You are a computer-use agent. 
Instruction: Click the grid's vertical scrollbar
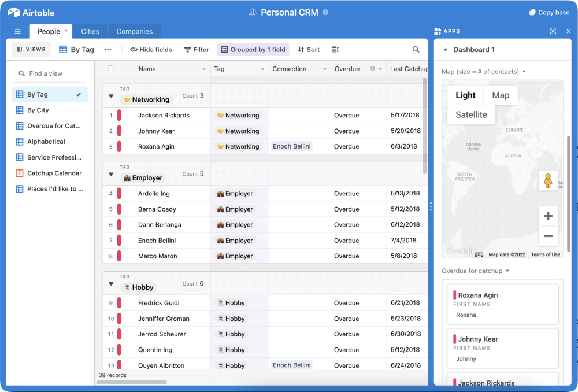424,125
